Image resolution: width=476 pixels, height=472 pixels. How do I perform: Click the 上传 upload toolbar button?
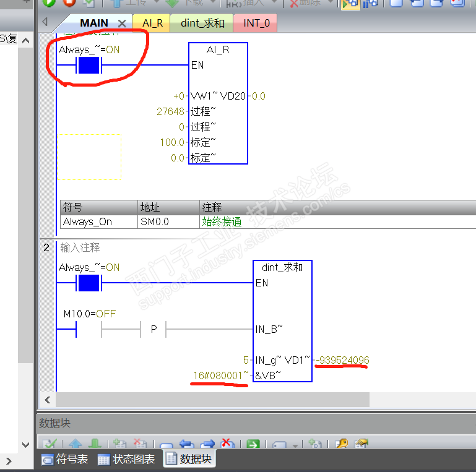(129, 2)
